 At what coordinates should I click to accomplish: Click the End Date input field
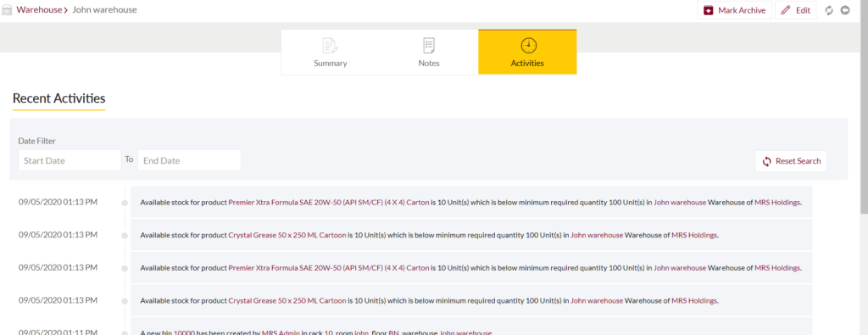click(189, 160)
